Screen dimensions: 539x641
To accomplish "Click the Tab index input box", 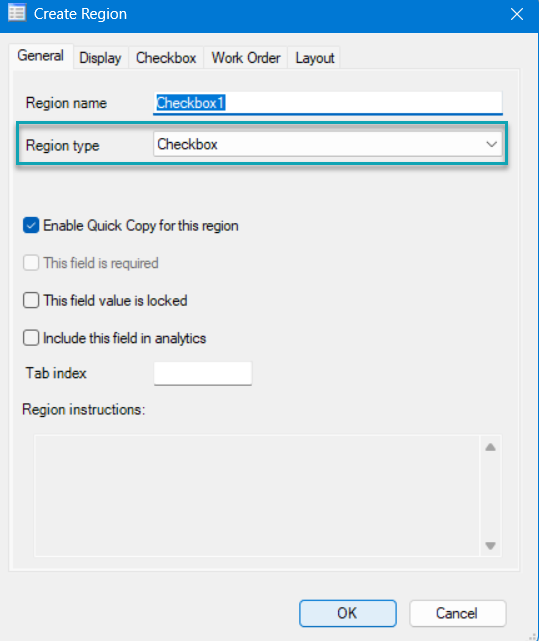I will click(203, 373).
